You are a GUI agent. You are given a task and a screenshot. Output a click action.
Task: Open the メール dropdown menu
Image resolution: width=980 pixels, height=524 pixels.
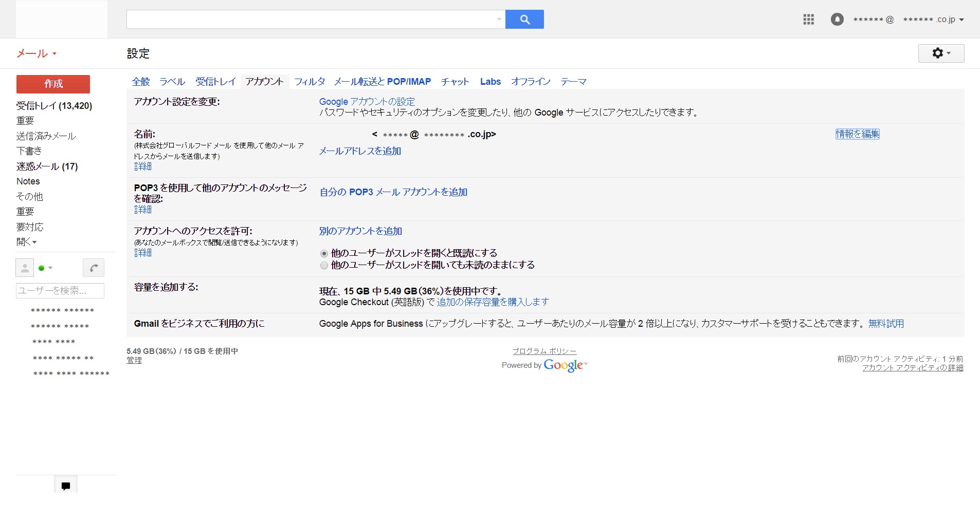[37, 53]
